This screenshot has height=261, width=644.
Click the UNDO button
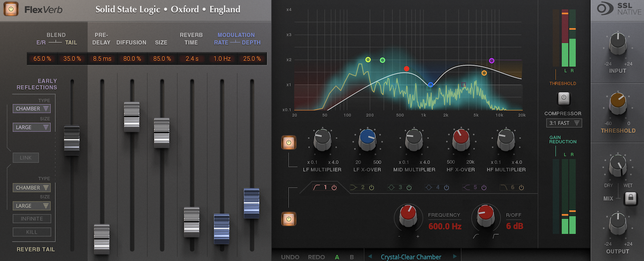290,257
